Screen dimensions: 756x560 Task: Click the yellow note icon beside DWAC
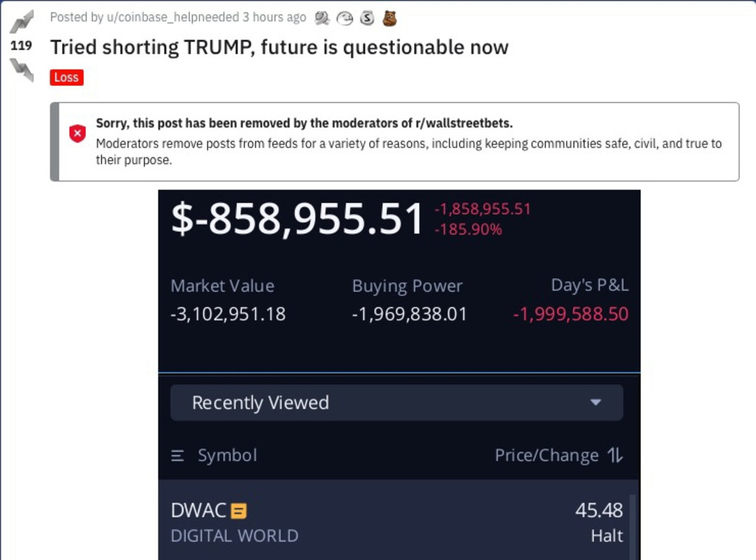[238, 511]
